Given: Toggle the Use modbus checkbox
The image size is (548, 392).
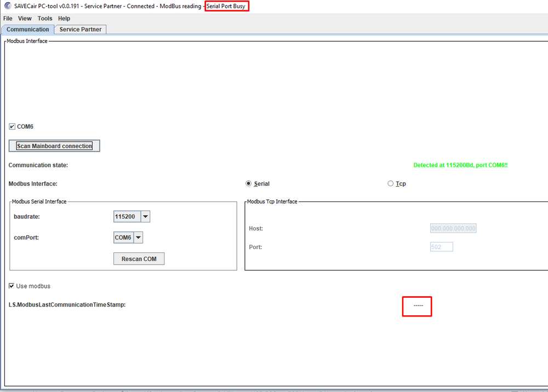Looking at the screenshot, I should click(x=12, y=286).
